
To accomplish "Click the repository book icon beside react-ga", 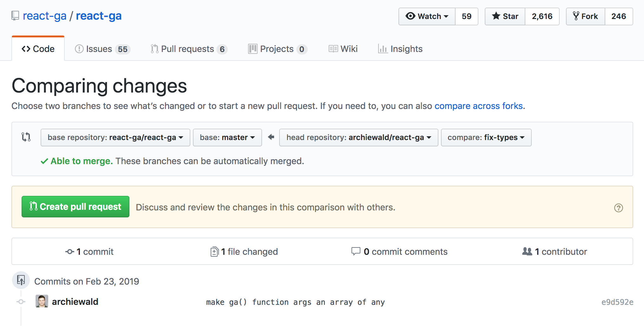I will (x=15, y=16).
